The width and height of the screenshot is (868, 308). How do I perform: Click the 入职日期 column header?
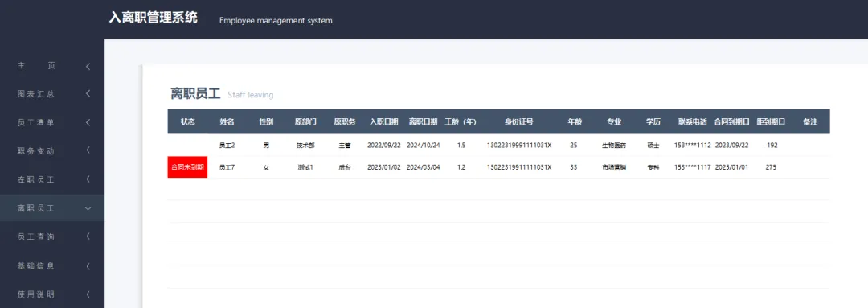pos(384,122)
